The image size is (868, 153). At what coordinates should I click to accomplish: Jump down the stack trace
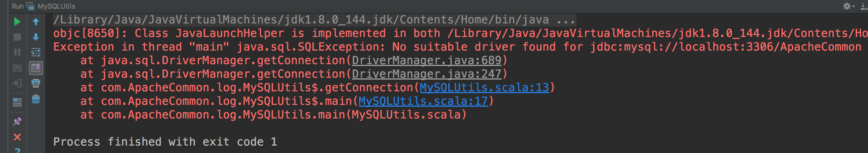coord(36,37)
